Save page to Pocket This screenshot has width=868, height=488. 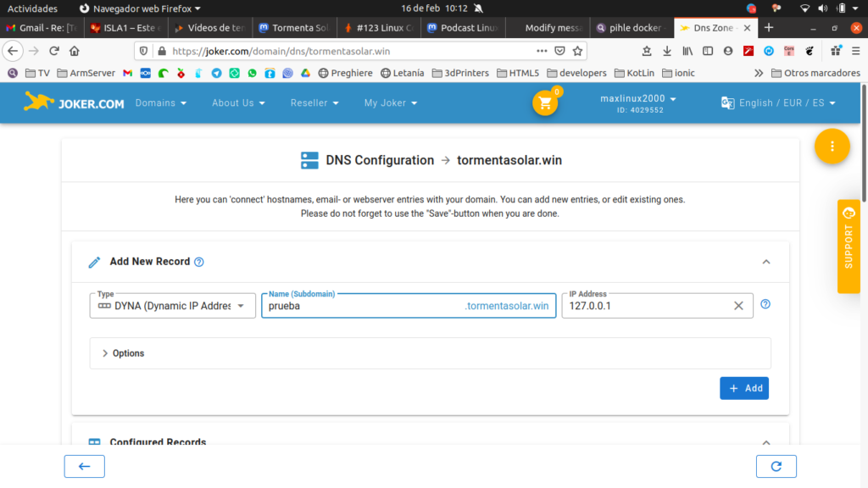coord(559,51)
